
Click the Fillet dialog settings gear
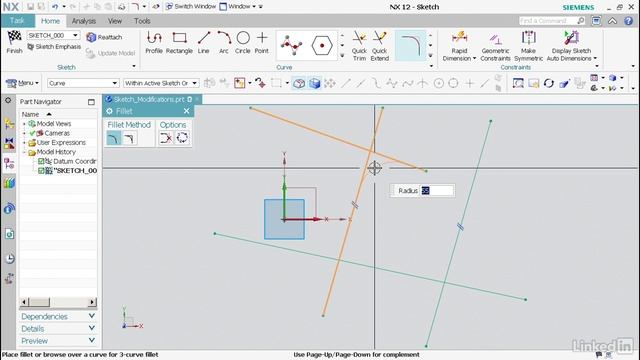[109, 111]
